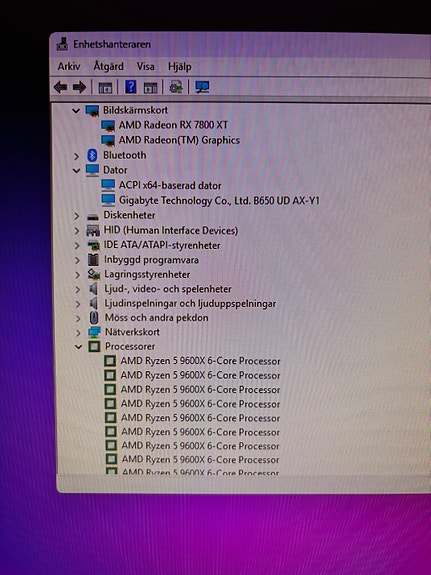Click the properties pane toolbar icon
431x575 pixels.
[x=150, y=88]
